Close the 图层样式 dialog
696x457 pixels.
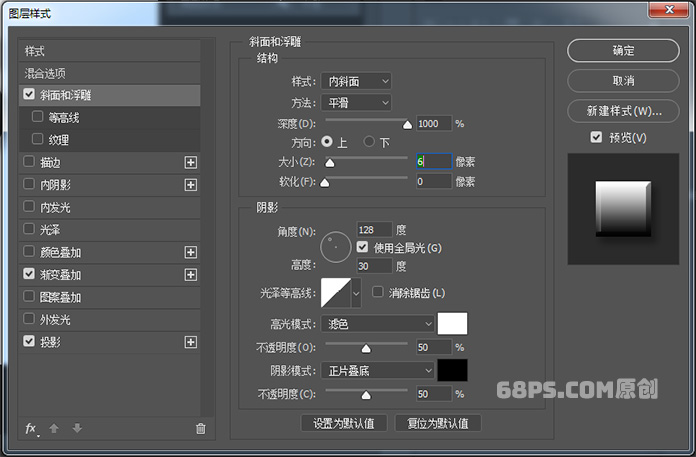pos(668,10)
